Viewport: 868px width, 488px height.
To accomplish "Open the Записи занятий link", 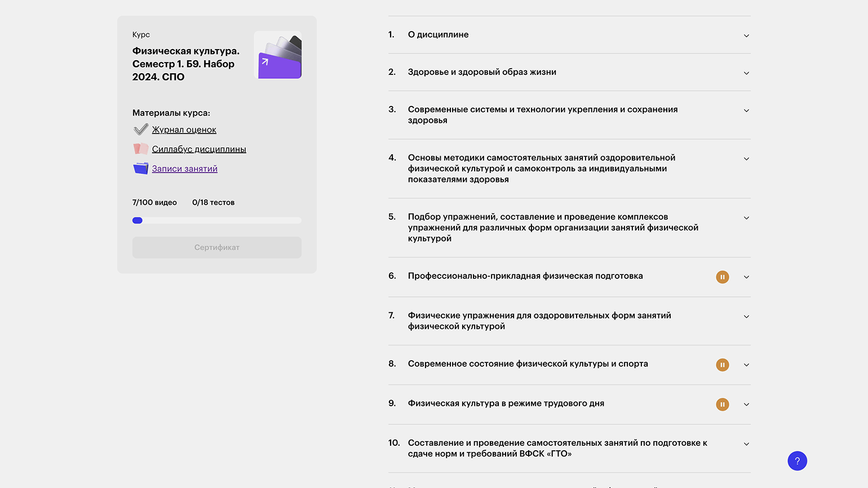I will (184, 168).
